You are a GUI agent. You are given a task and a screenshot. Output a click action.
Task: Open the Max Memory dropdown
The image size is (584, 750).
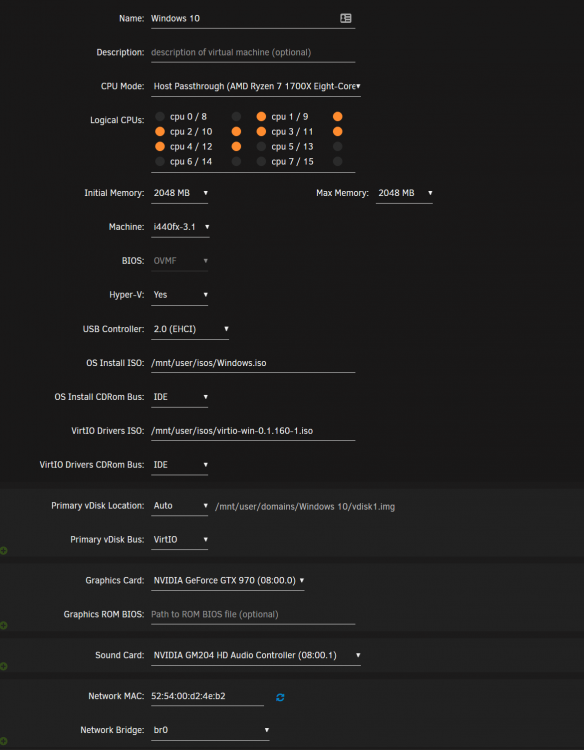pyautogui.click(x=404, y=193)
